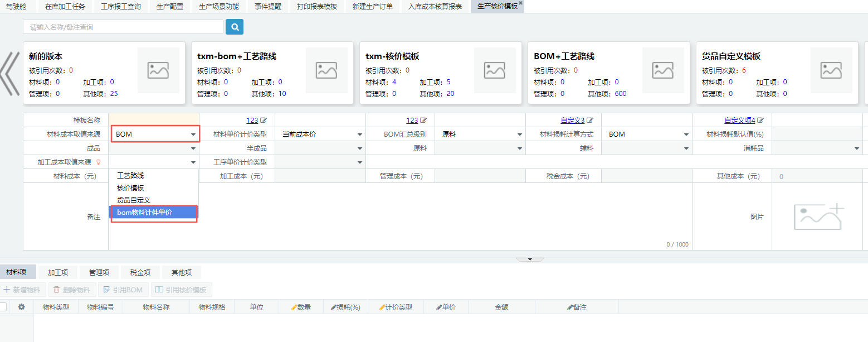Toggle the select-all checkbox in table header
868x342 pixels.
[x=3, y=307]
